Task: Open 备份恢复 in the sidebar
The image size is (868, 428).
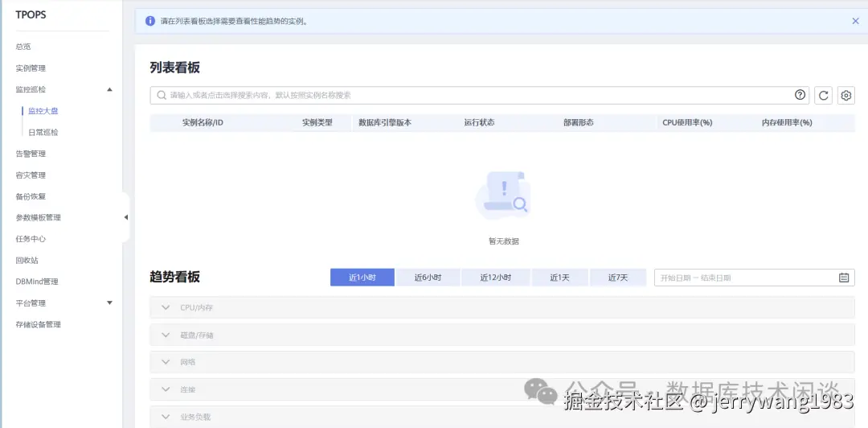Action: pyautogui.click(x=31, y=196)
